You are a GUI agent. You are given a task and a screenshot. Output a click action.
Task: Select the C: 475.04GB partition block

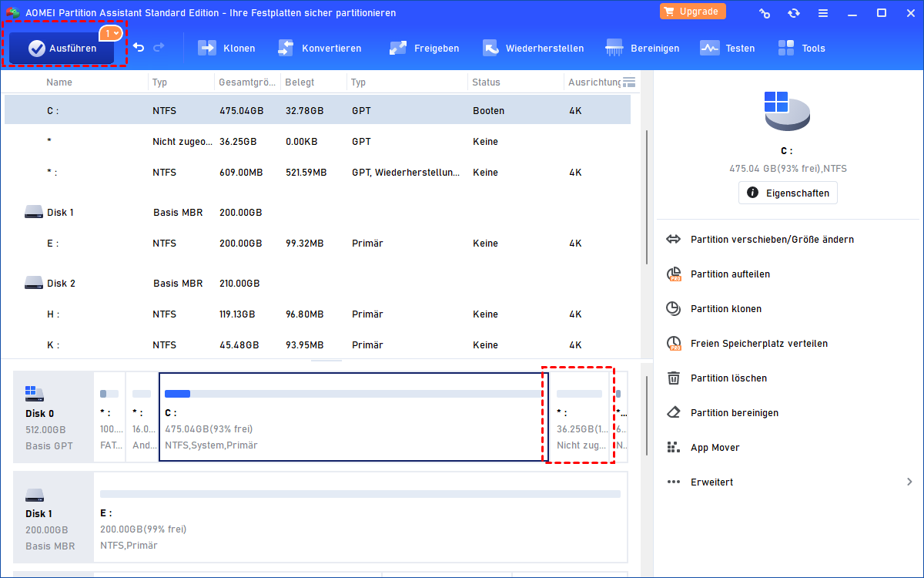tap(353, 417)
